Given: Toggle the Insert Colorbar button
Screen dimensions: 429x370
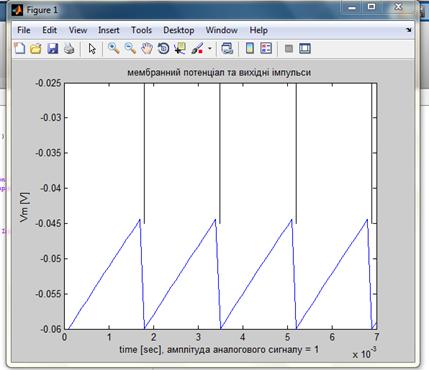Looking at the screenshot, I should 250,49.
